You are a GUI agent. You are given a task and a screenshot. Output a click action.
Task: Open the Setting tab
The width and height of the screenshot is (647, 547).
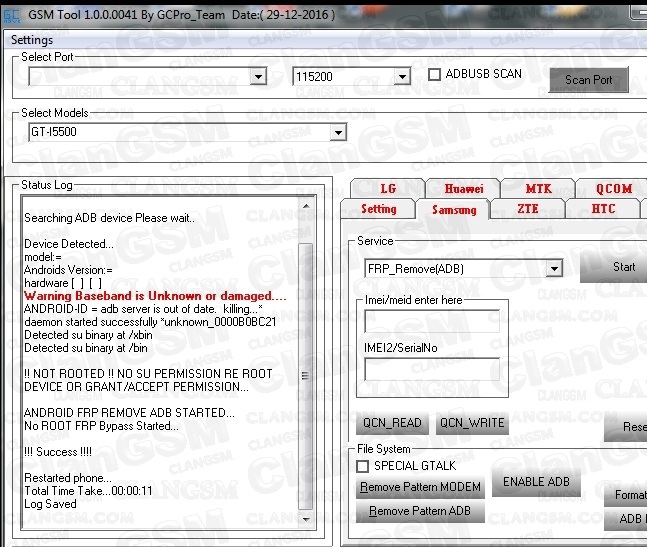point(378,209)
